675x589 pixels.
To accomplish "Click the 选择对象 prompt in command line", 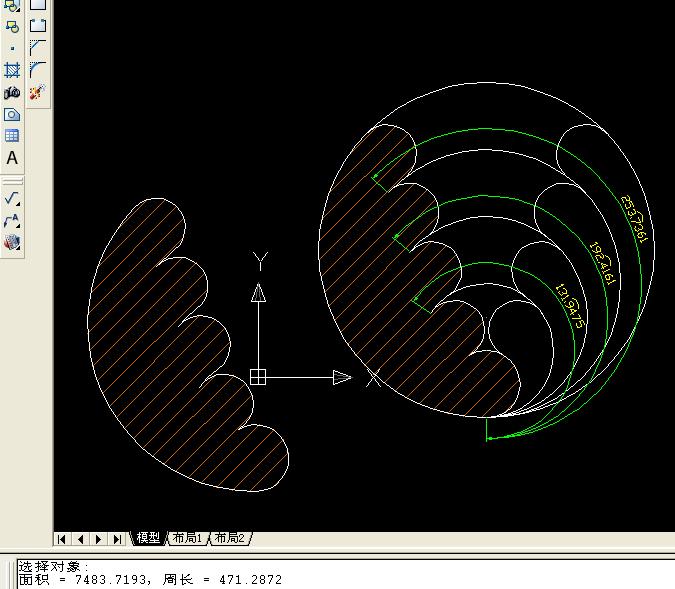I will [53, 567].
